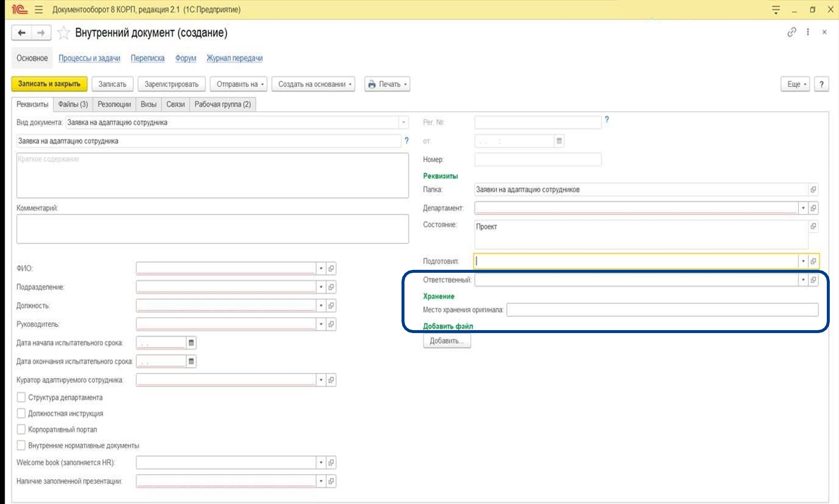Open linked item icon for Подразделение field
The image size is (839, 504).
click(x=331, y=287)
